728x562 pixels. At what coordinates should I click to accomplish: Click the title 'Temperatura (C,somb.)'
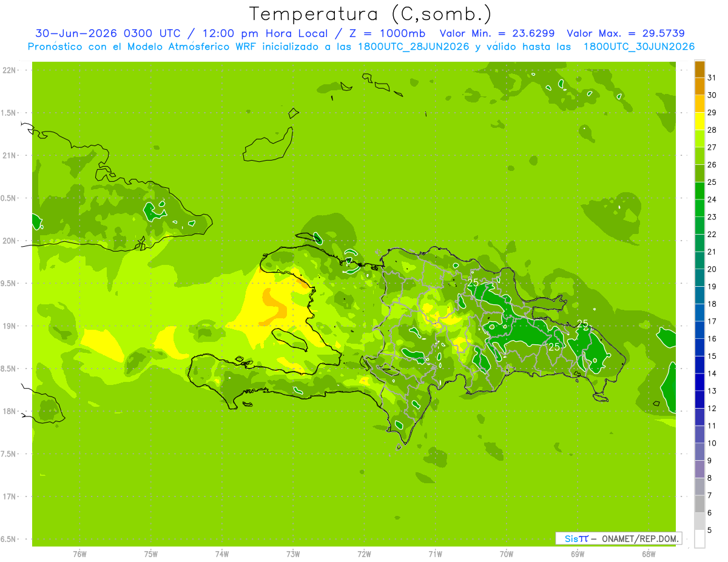point(370,14)
